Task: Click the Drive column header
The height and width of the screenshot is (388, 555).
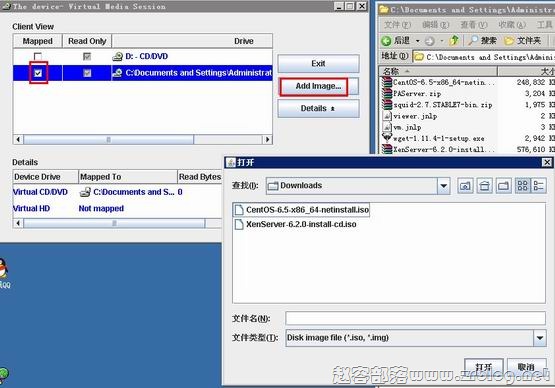Action: coord(192,41)
